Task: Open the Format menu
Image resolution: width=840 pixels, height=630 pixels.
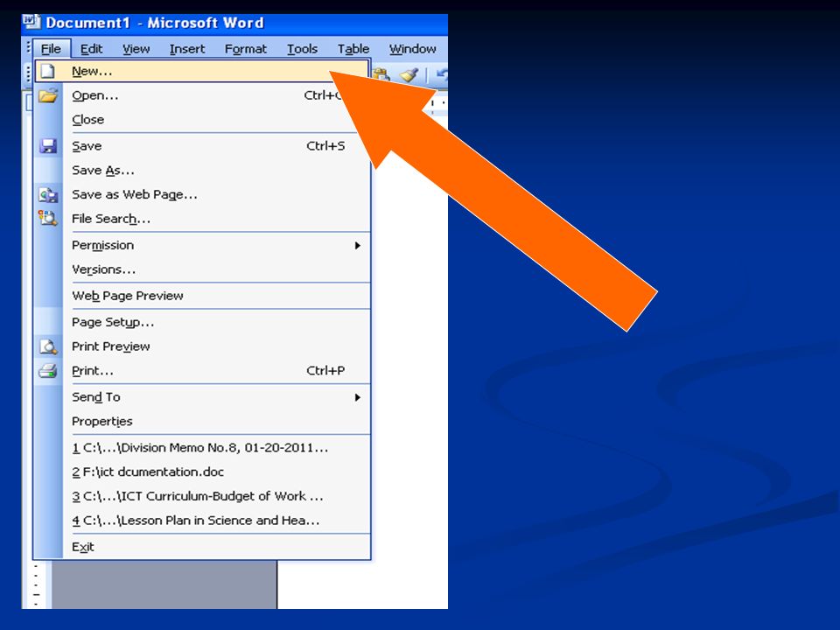Action: pos(245,49)
